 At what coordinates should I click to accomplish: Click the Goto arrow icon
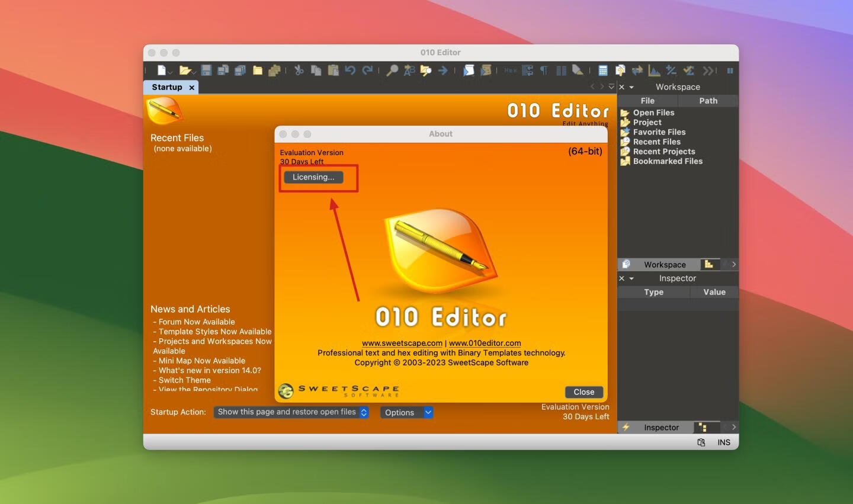[442, 70]
